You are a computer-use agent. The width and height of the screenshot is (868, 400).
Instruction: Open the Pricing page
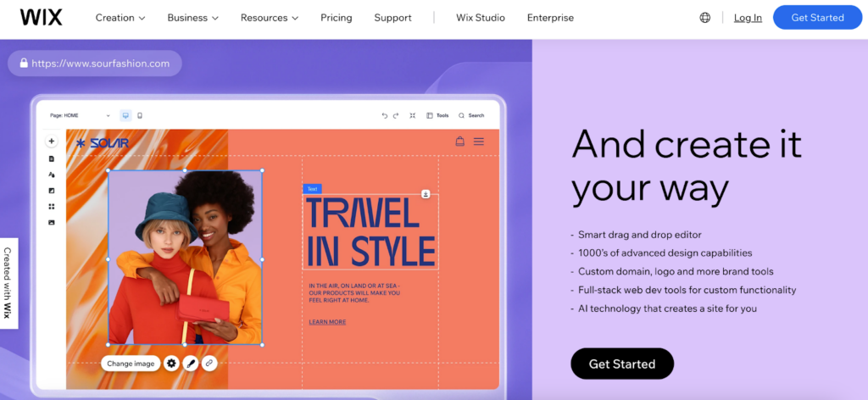click(x=336, y=18)
